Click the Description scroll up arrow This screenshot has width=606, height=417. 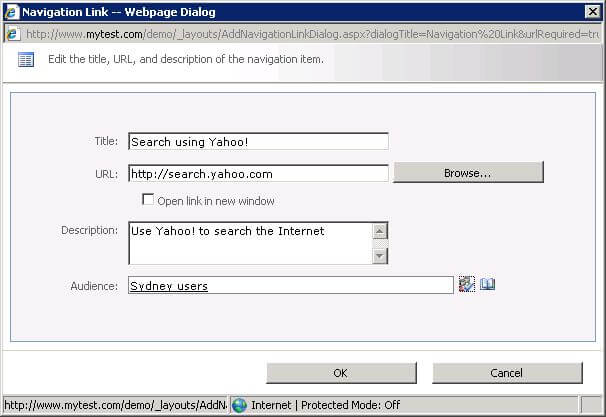380,231
